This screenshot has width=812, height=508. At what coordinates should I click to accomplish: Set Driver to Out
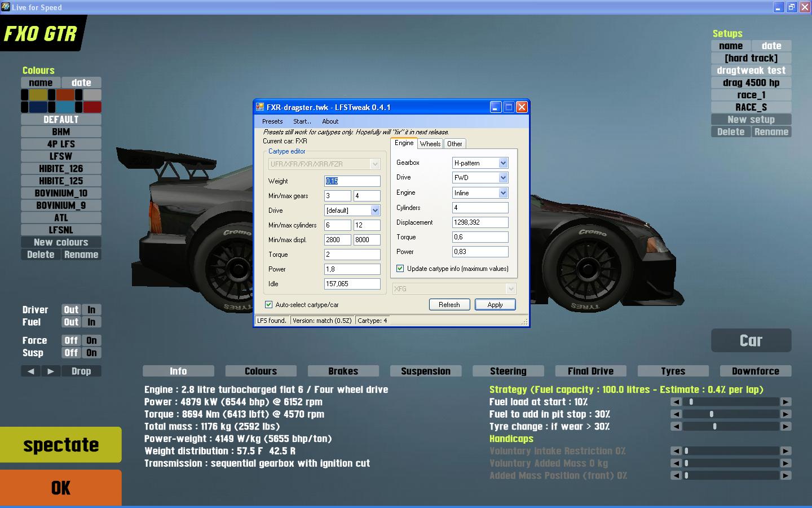tap(71, 310)
